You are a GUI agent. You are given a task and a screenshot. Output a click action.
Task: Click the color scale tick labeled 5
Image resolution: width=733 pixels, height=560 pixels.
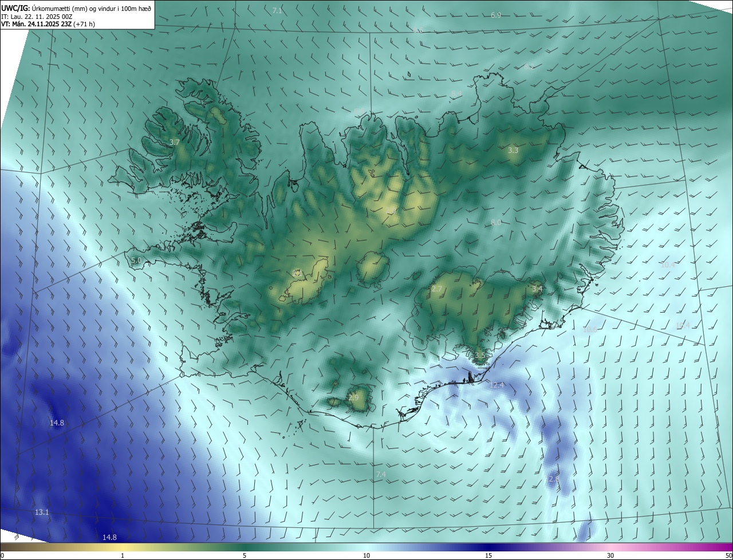pos(245,555)
